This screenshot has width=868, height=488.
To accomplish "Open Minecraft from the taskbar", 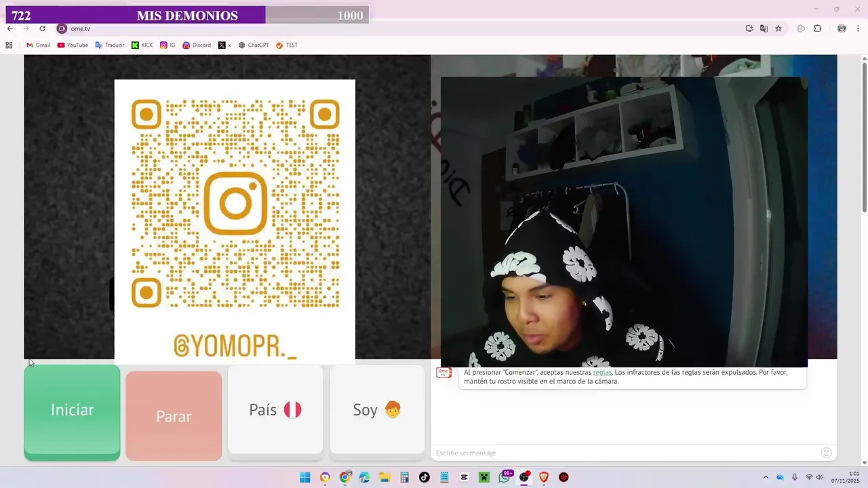I will click(484, 477).
